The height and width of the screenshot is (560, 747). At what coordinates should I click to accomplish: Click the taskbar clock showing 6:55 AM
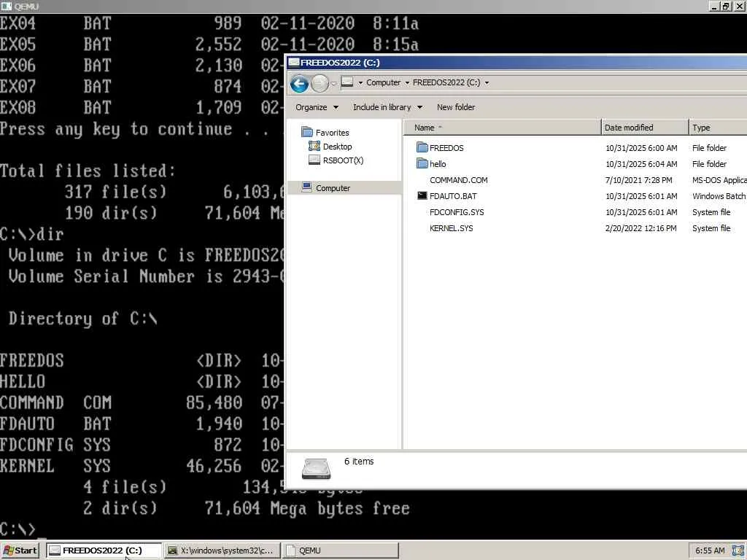click(x=710, y=551)
